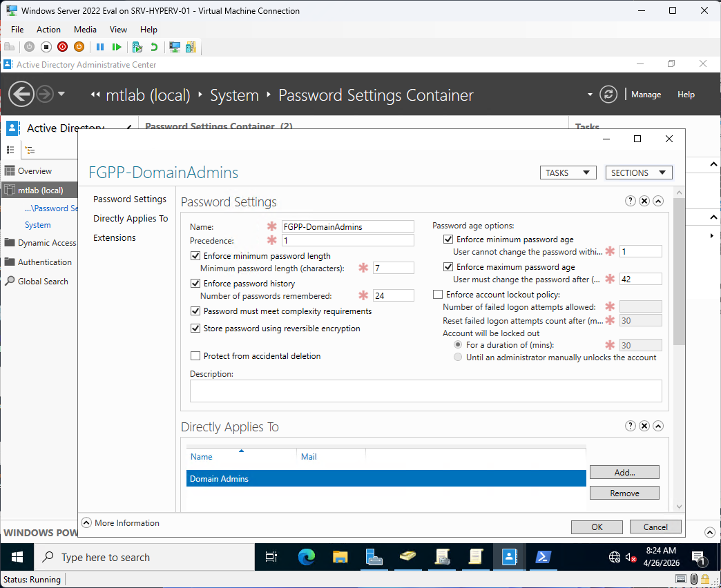This screenshot has height=588, width=721.
Task: Open the SECTIONS dropdown
Action: 639,173
